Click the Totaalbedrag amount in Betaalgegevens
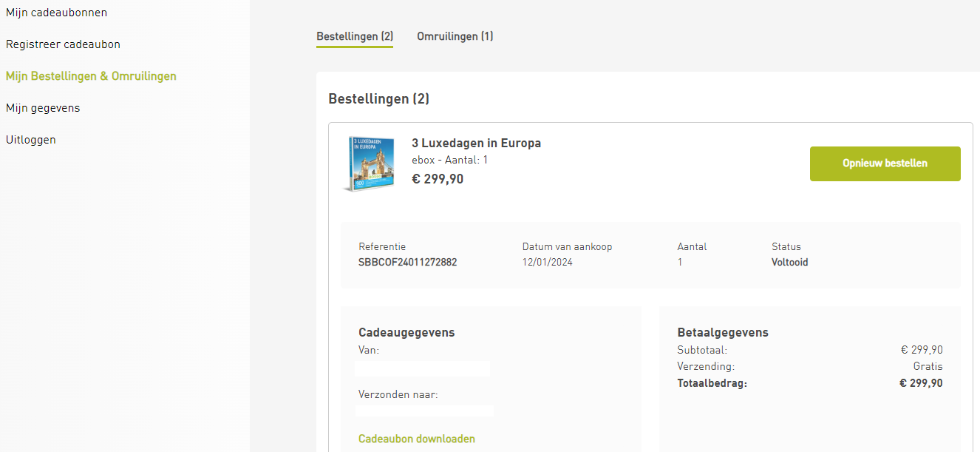Viewport: 980px width, 452px height. (x=920, y=383)
